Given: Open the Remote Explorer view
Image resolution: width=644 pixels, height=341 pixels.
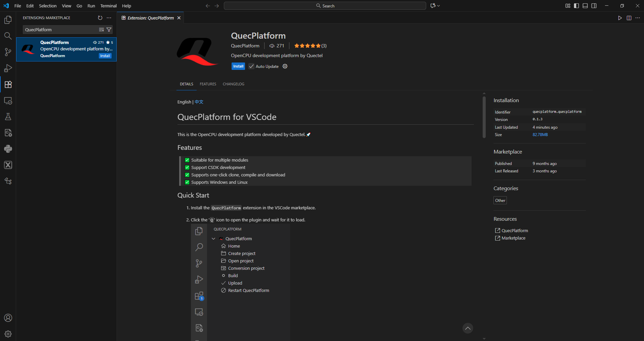Looking at the screenshot, I should [x=8, y=100].
